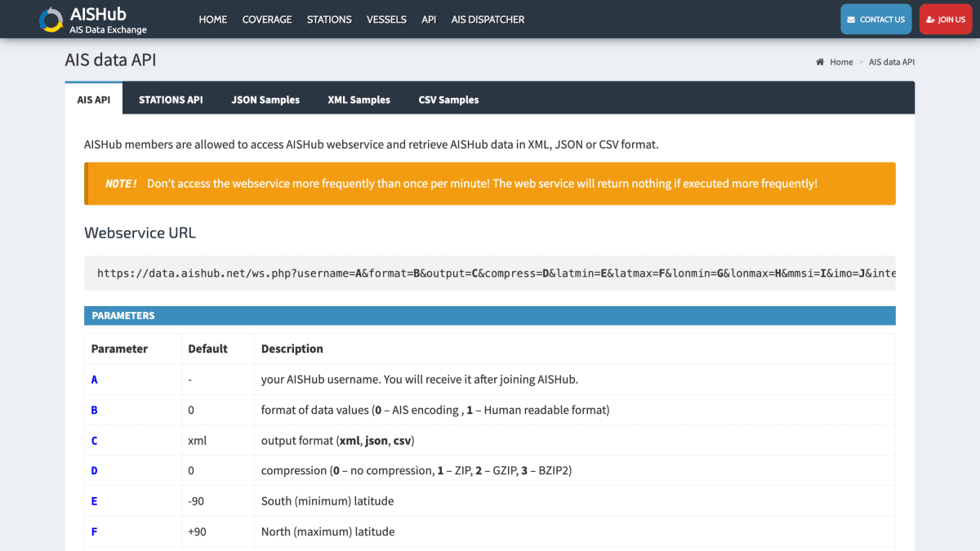Click the '+90' default value cell
Screen dimensions: 980x551
tap(218, 531)
